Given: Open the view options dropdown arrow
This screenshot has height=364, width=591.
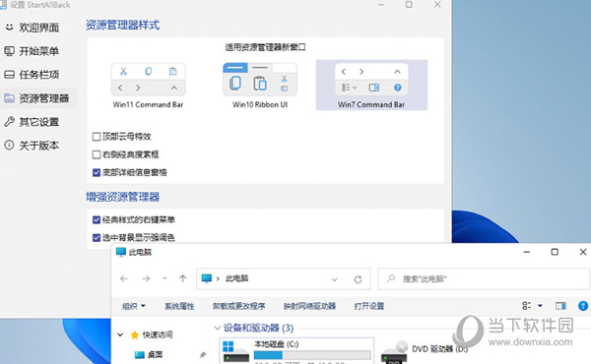Looking at the screenshot, I should tap(540, 306).
